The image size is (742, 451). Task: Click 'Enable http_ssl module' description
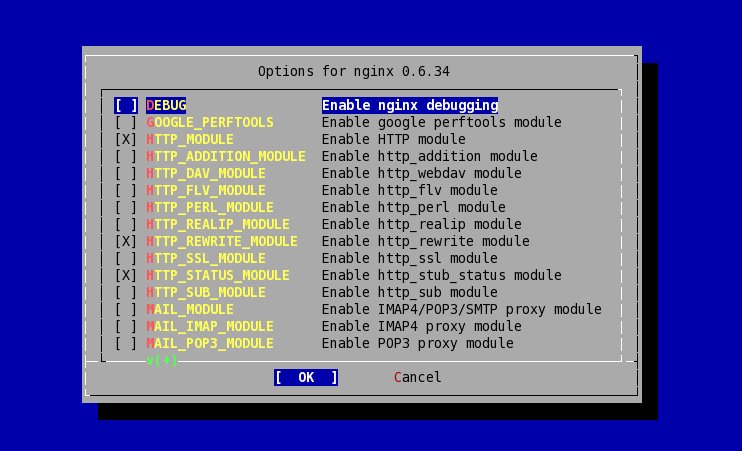pos(410,258)
